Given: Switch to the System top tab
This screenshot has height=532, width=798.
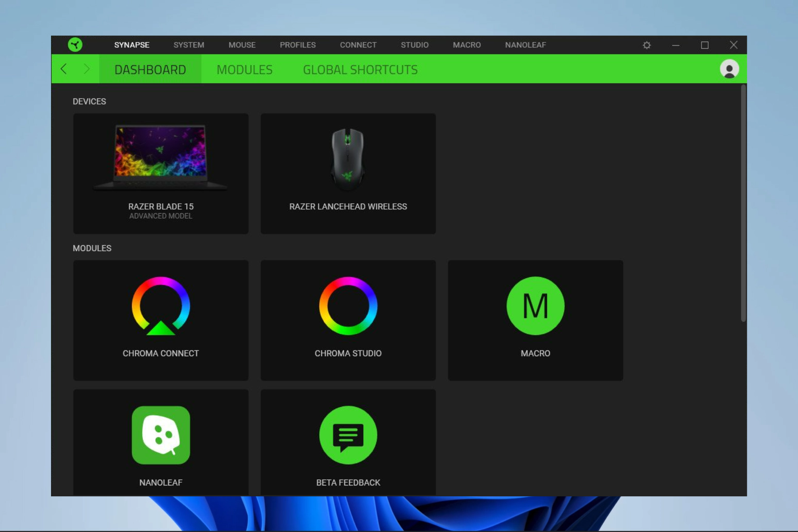Looking at the screenshot, I should [x=189, y=45].
